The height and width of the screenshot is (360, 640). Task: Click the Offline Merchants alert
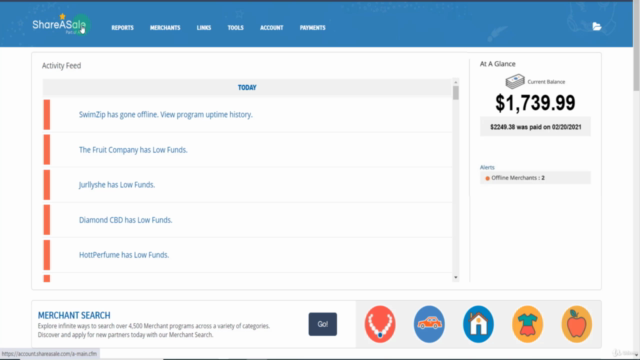pyautogui.click(x=535, y=178)
